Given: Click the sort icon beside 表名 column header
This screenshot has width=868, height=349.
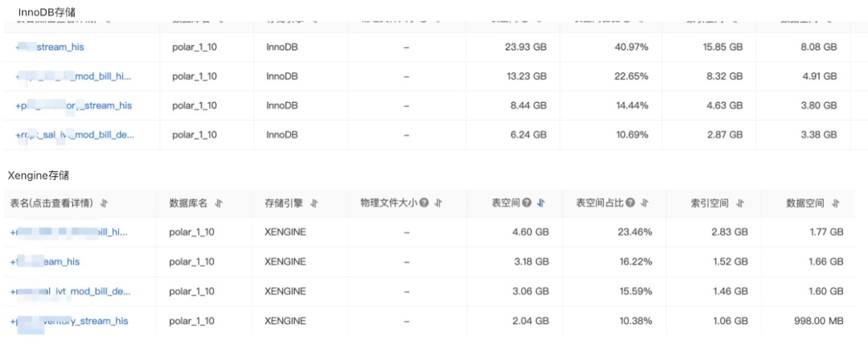Looking at the screenshot, I should coord(104,203).
